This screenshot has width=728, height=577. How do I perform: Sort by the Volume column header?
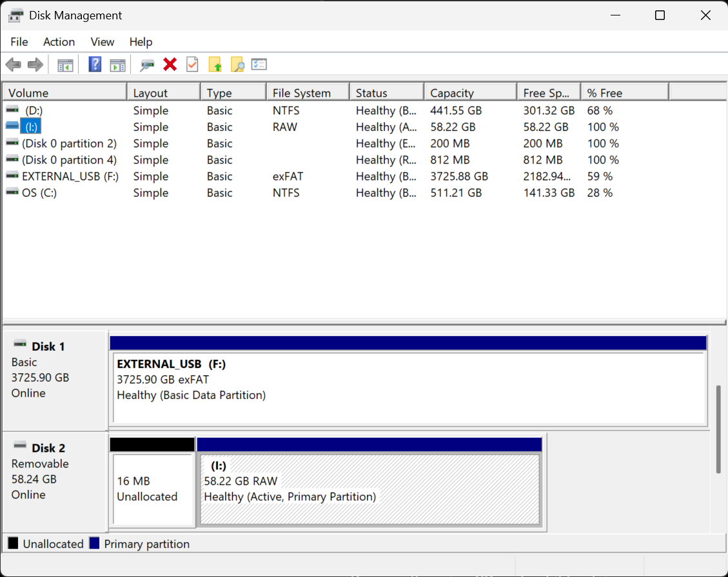65,93
